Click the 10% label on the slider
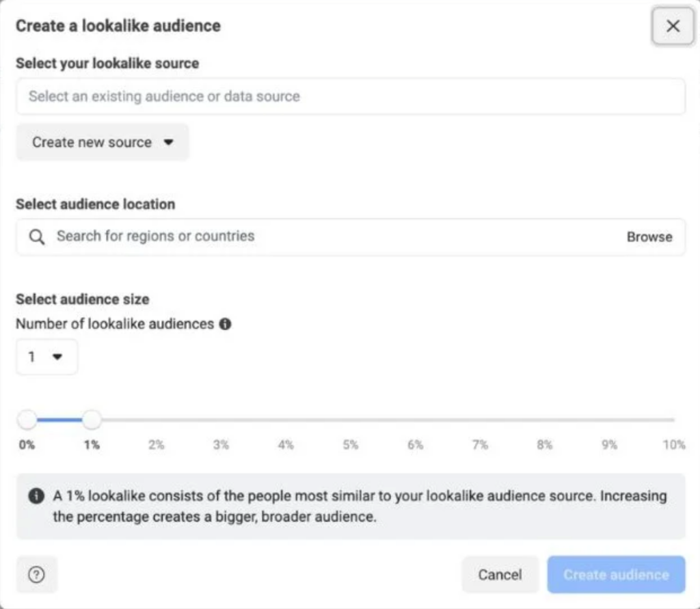The width and height of the screenshot is (700, 609). (674, 444)
